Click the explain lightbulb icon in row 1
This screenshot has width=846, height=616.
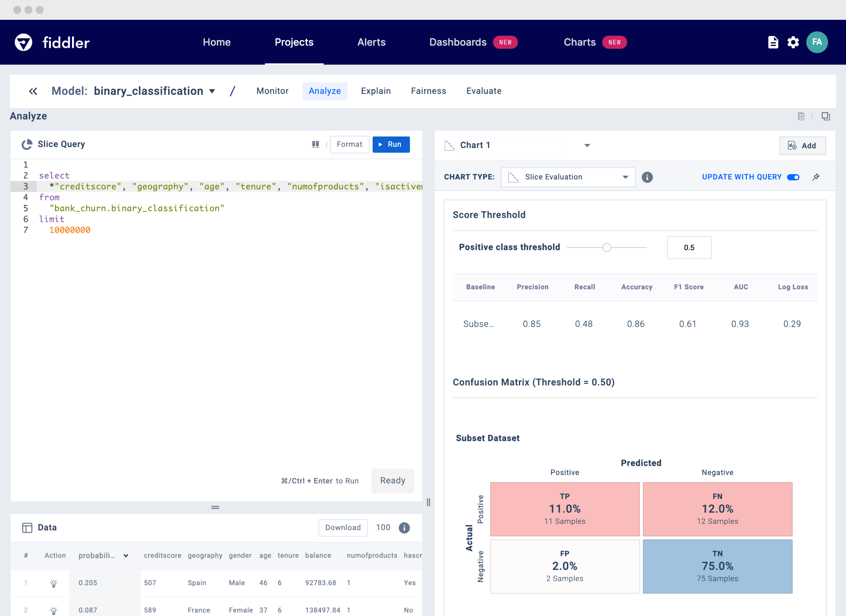(54, 583)
